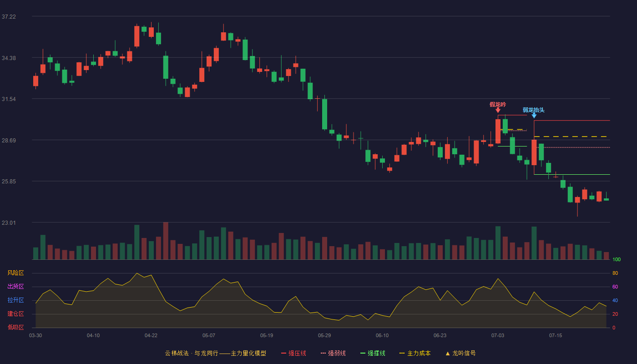Click the yellow dashed swatch beside 主力成本
Screen dimensions: 637x364
pos(402,353)
